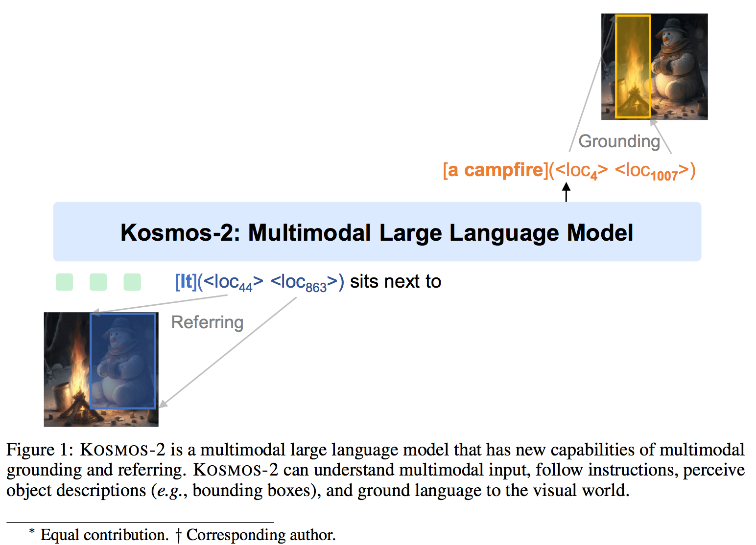Click the campfire grounding thumbnail image
Viewport: 756px width, 545px height.
click(x=654, y=67)
